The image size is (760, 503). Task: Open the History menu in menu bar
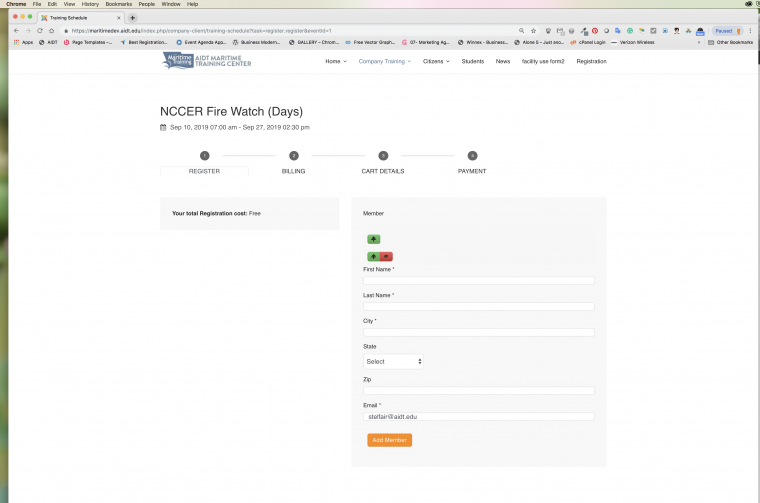tap(90, 4)
